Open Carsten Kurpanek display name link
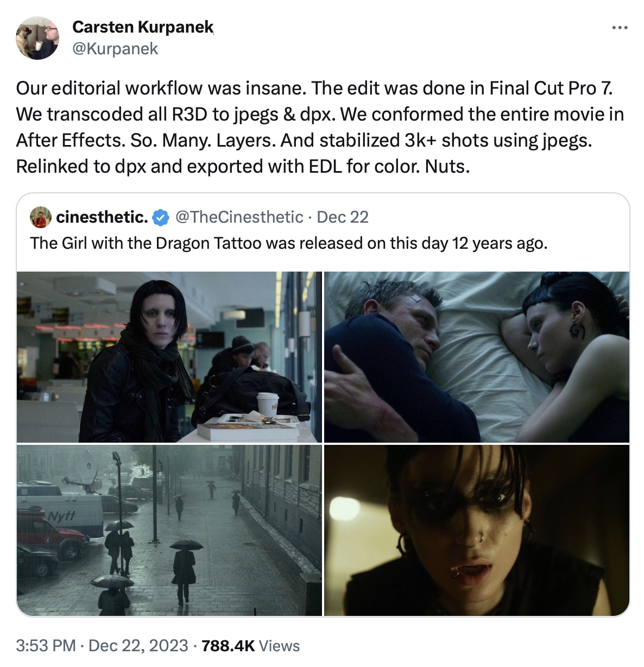This screenshot has height=667, width=644. (143, 27)
